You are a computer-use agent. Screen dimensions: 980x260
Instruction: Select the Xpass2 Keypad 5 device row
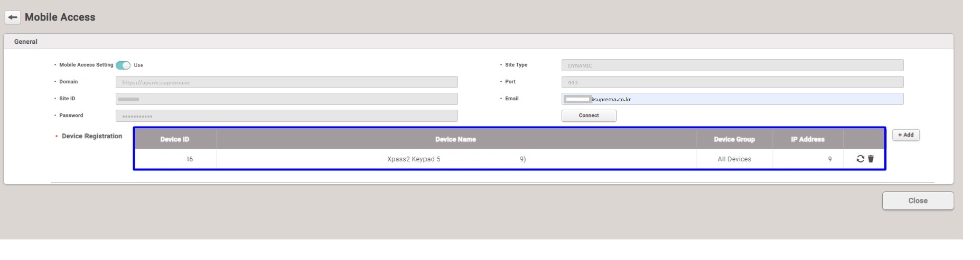414,159
